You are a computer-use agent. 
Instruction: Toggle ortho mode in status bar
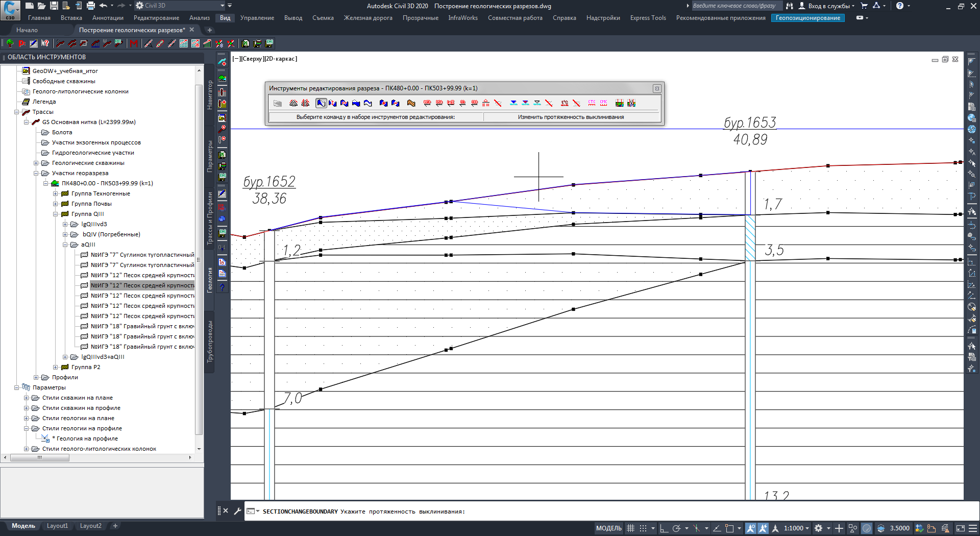coord(664,528)
